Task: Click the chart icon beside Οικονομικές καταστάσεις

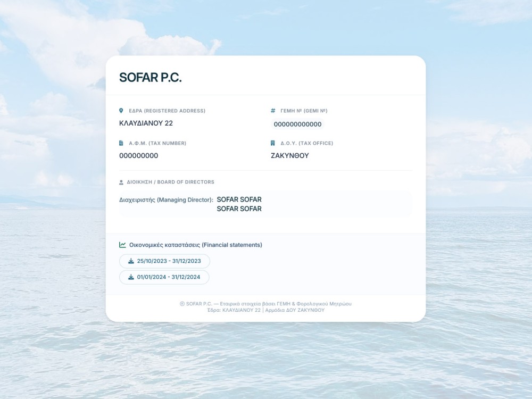Action: [x=122, y=245]
